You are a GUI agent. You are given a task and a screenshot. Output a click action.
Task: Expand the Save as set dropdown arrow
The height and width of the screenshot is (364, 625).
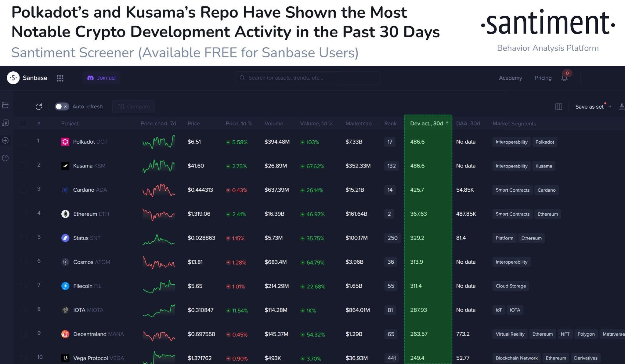pos(610,107)
